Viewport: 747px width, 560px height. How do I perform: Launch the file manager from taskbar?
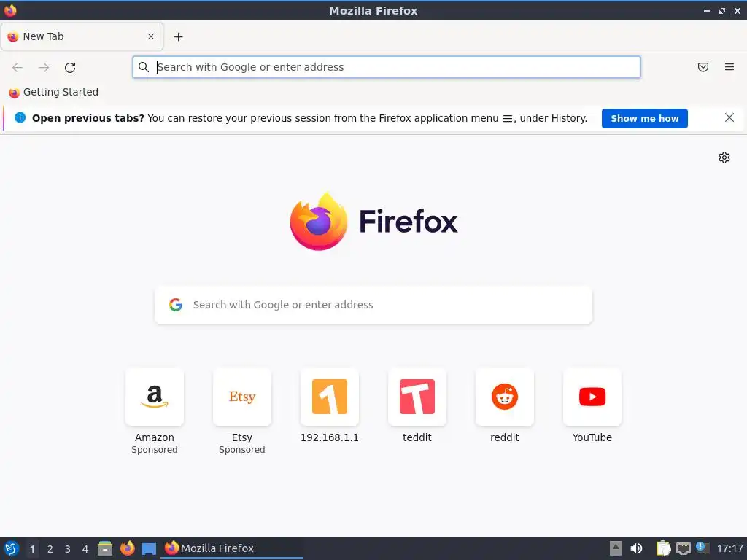click(105, 548)
